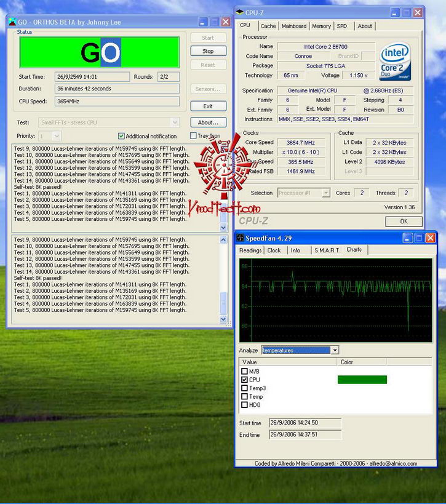The width and height of the screenshot is (446, 504).
Task: Click the SpeedFan temperature chart
Action: [335, 300]
